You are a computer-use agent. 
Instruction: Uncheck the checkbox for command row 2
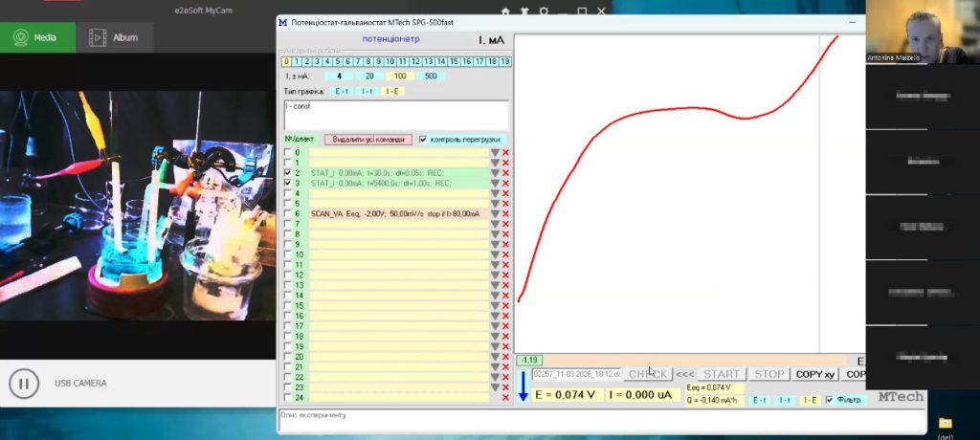pyautogui.click(x=288, y=173)
